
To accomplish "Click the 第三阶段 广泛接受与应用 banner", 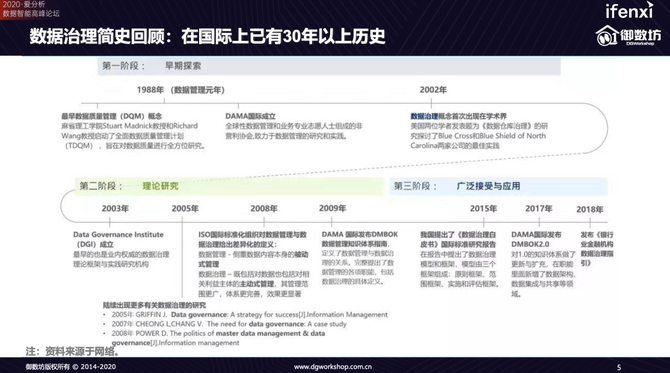I will point(498,186).
